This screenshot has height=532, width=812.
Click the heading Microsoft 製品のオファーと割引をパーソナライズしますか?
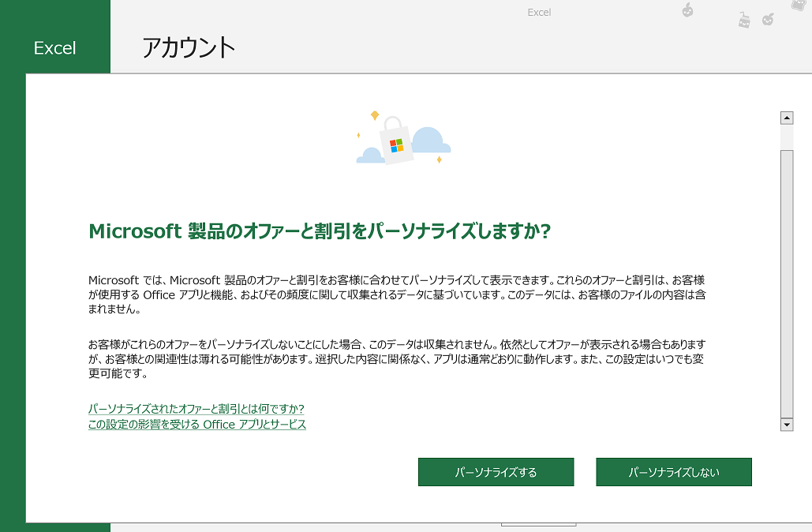click(320, 231)
